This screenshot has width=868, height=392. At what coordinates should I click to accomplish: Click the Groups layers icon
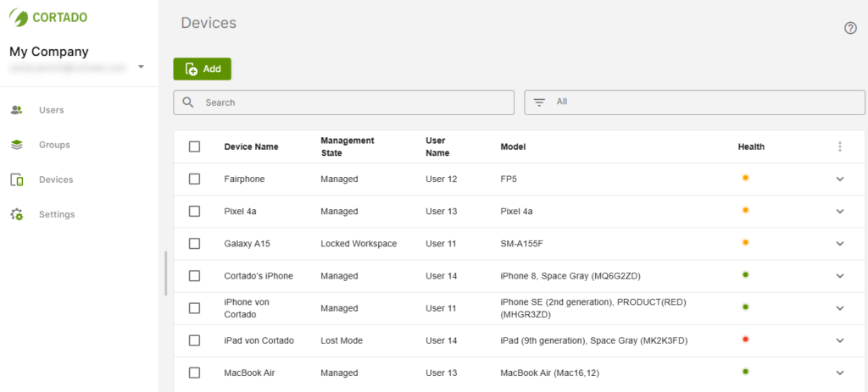(x=16, y=145)
